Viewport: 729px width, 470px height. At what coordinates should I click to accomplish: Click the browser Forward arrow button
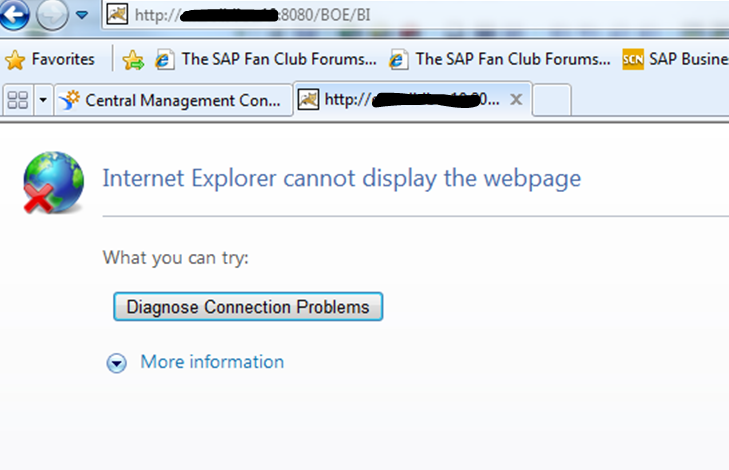(52, 15)
